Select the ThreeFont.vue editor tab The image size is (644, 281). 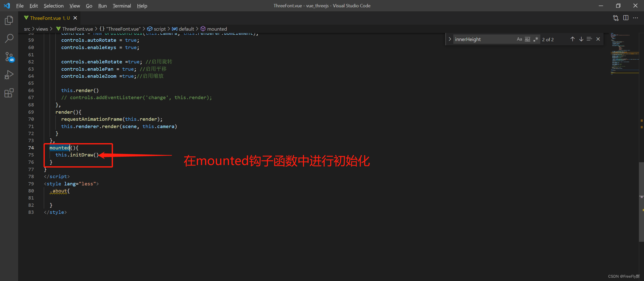click(x=50, y=18)
